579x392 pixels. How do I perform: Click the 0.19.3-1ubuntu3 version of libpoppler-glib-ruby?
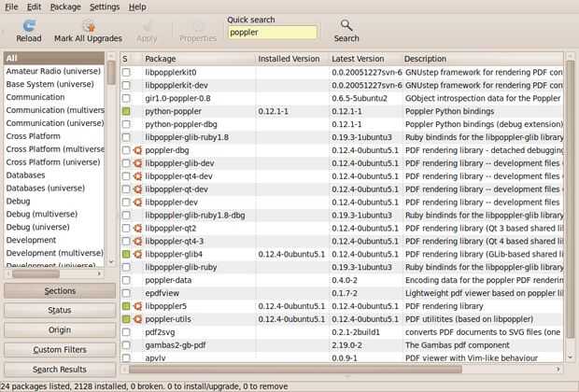click(x=362, y=267)
